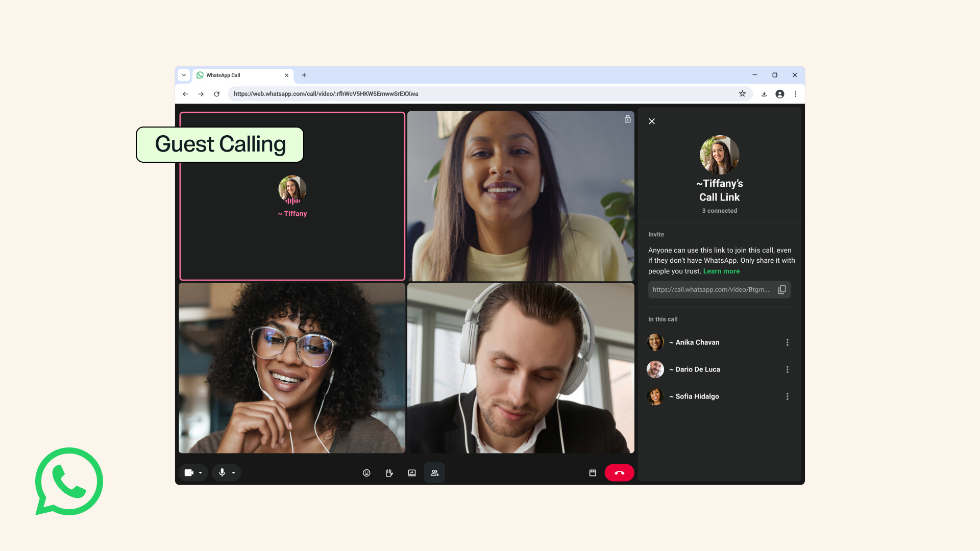Bookmark this page with the star
This screenshot has height=551, width=980.
(x=742, y=94)
